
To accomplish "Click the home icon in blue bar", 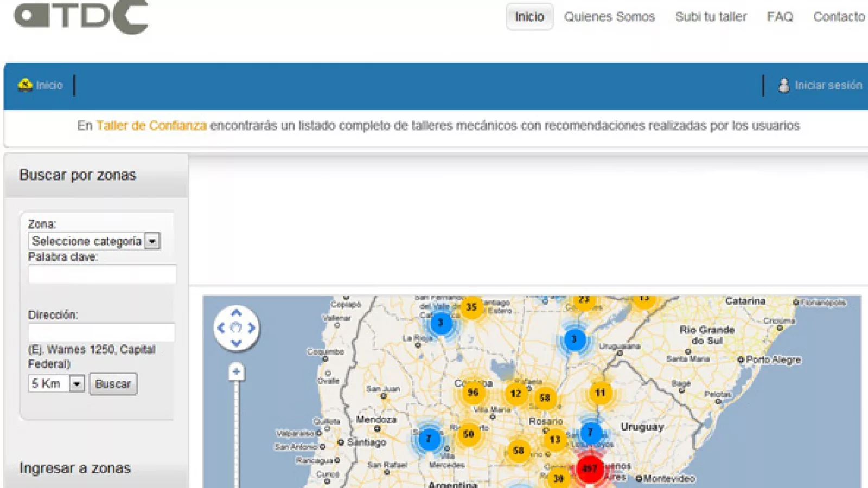I will click(25, 85).
